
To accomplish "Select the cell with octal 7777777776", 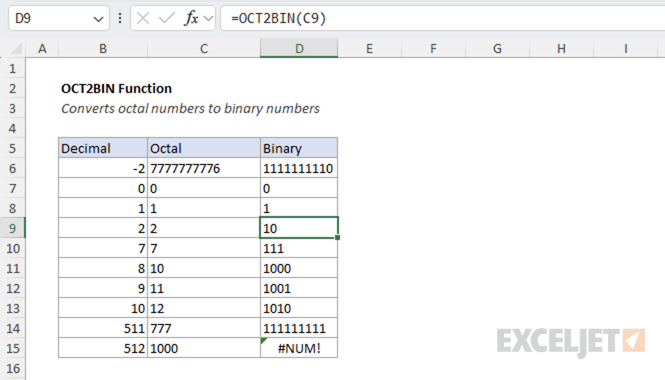I will click(204, 168).
